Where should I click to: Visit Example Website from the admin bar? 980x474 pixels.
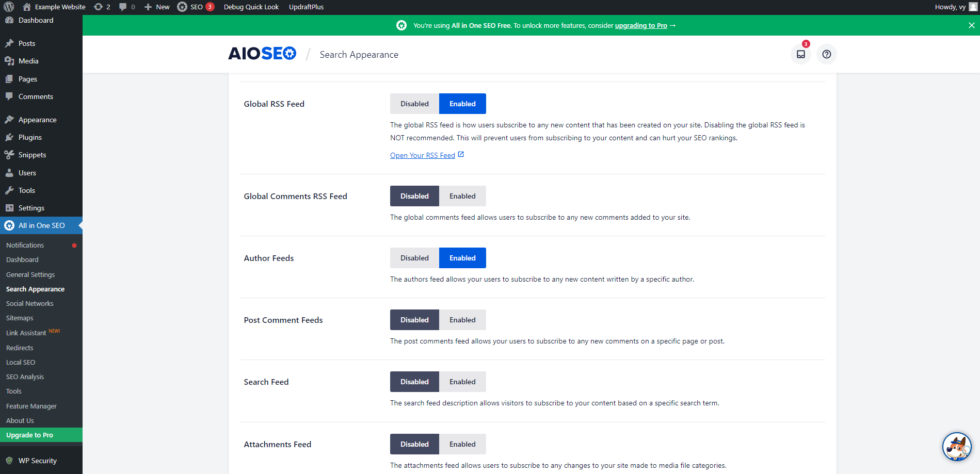55,7
